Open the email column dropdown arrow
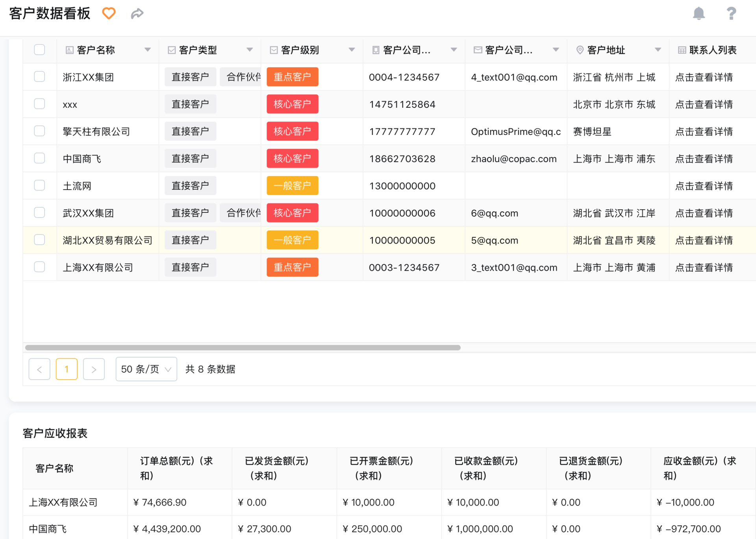This screenshot has width=756, height=539. (x=556, y=50)
